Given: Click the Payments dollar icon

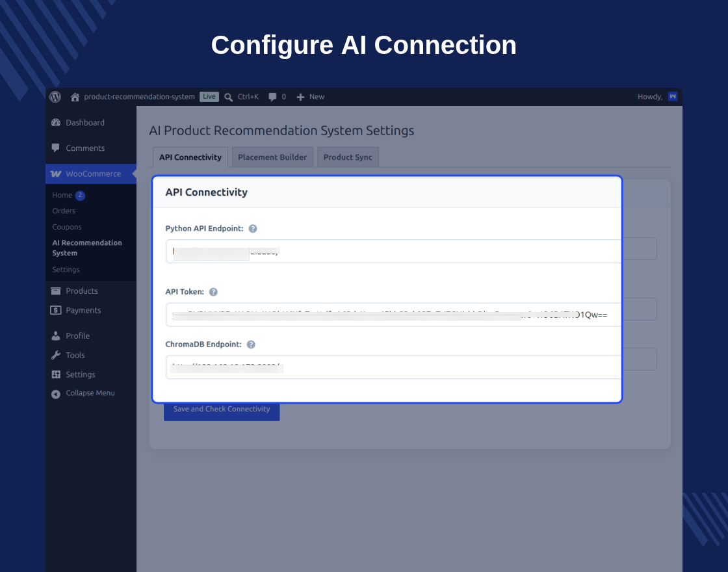Looking at the screenshot, I should click(x=56, y=310).
